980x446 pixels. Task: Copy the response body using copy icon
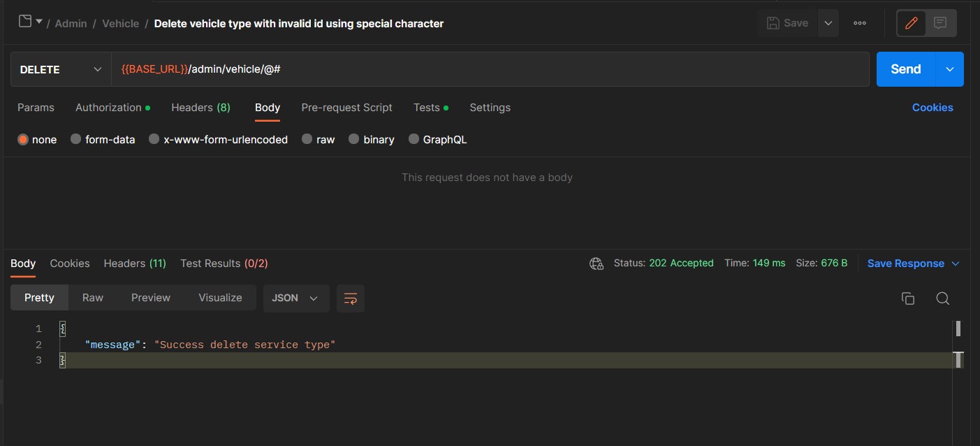pos(908,298)
